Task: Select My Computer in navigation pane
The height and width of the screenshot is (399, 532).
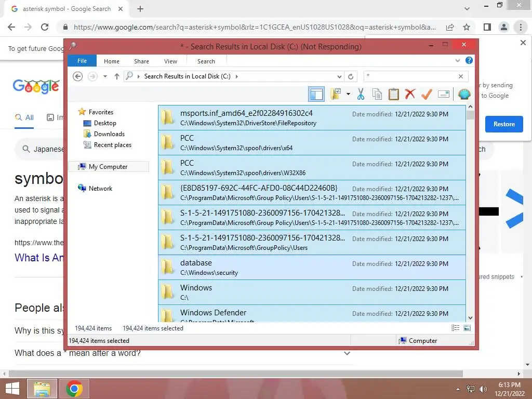Action: (x=109, y=167)
